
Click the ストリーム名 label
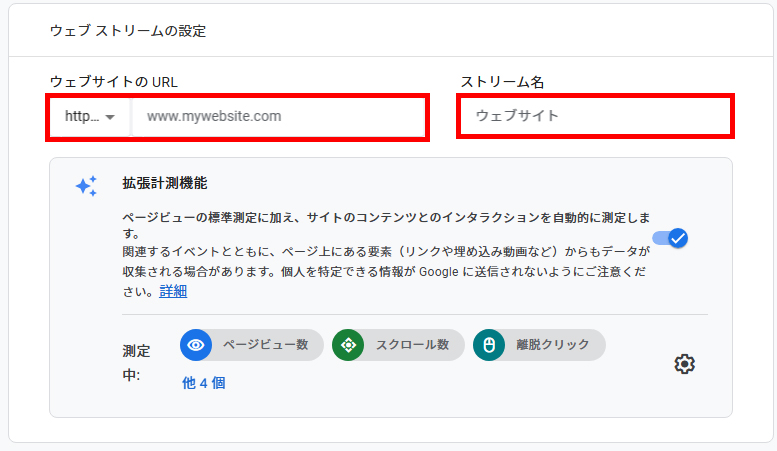[x=502, y=82]
